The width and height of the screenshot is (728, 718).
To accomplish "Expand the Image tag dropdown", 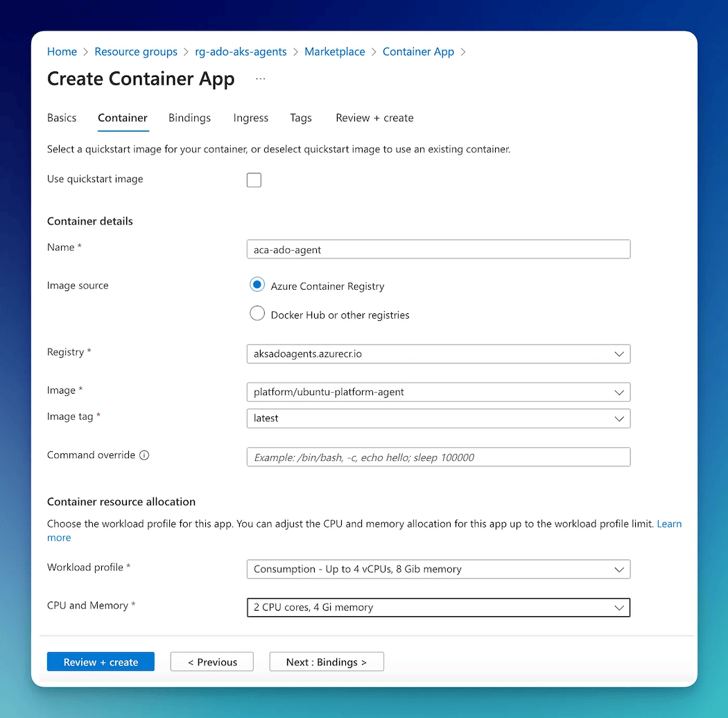I will click(438, 419).
